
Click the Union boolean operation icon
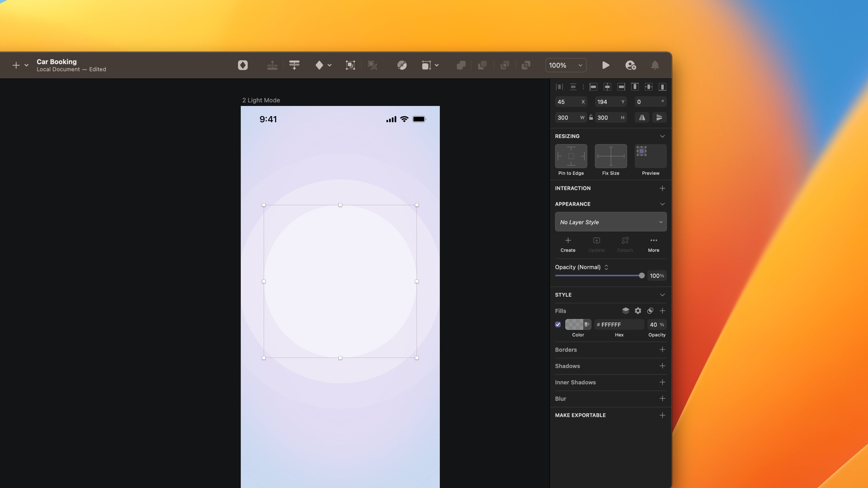(461, 65)
